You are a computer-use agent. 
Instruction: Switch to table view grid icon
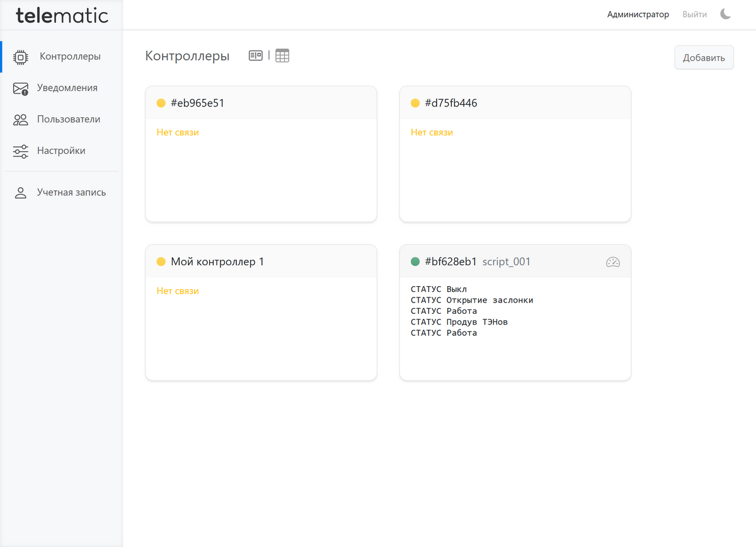click(282, 55)
